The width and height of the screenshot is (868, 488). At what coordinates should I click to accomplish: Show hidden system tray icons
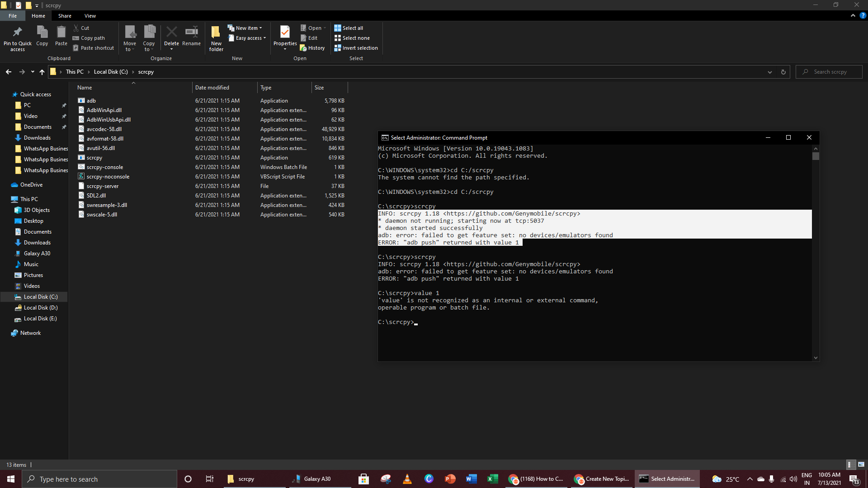click(x=750, y=479)
